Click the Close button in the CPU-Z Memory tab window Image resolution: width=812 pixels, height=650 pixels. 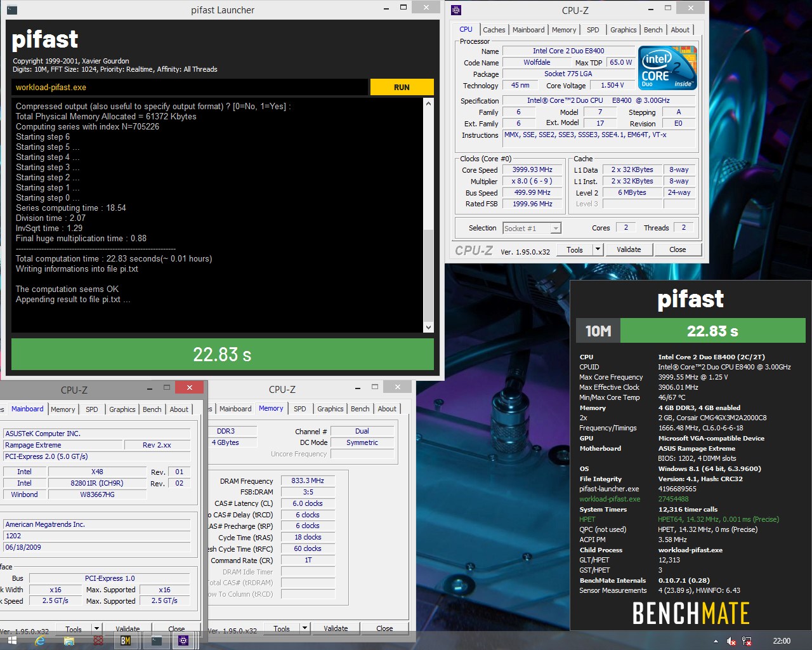[x=384, y=628]
